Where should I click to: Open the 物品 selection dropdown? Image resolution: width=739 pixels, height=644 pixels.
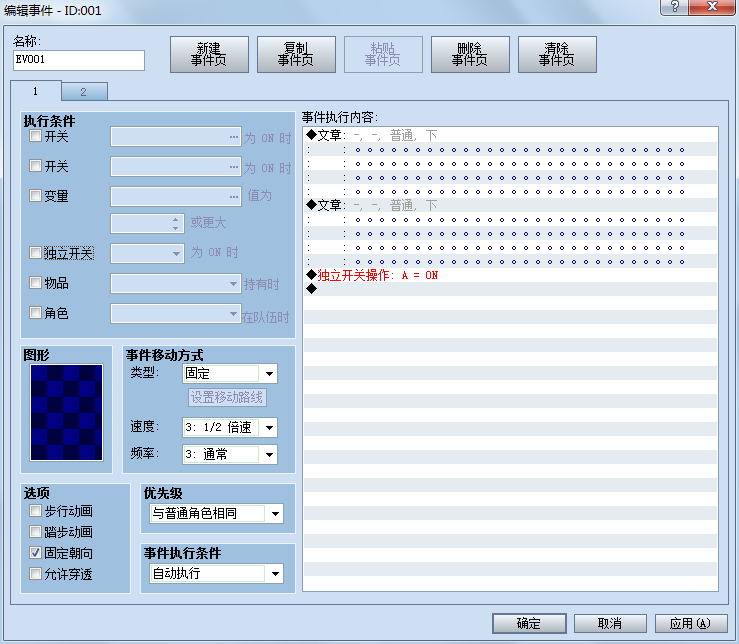point(176,283)
